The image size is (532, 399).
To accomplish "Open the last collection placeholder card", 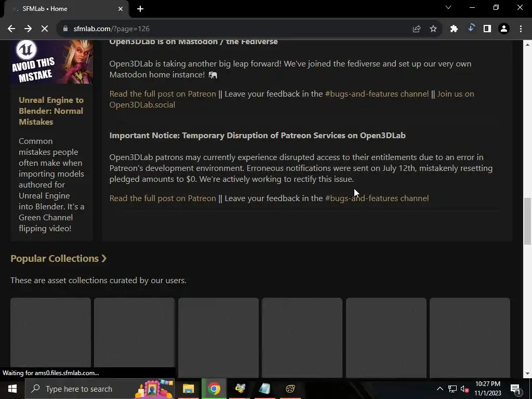I will point(470,338).
